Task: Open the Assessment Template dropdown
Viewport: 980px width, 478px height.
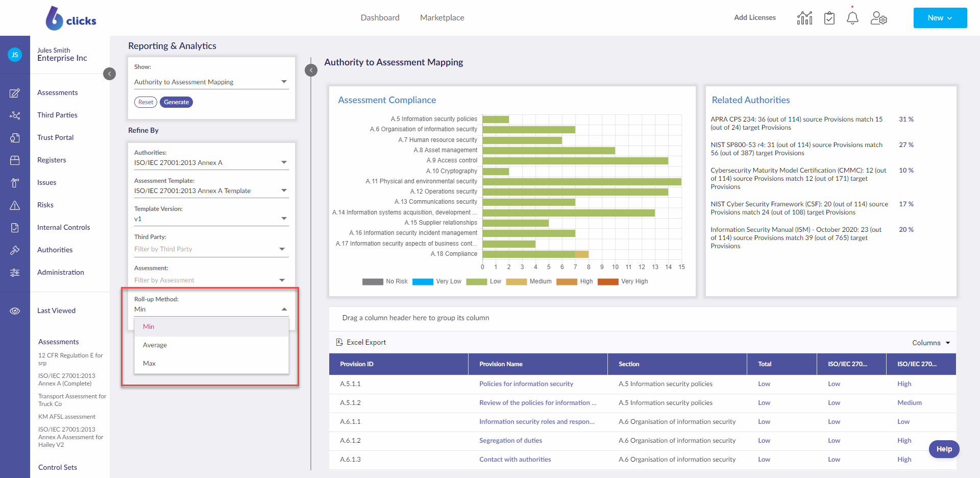Action: click(x=211, y=190)
